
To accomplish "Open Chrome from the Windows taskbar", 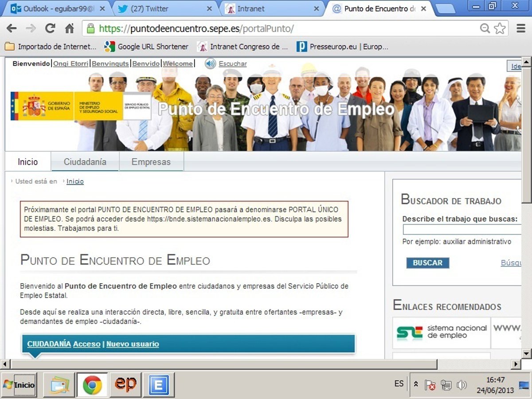I will [92, 385].
